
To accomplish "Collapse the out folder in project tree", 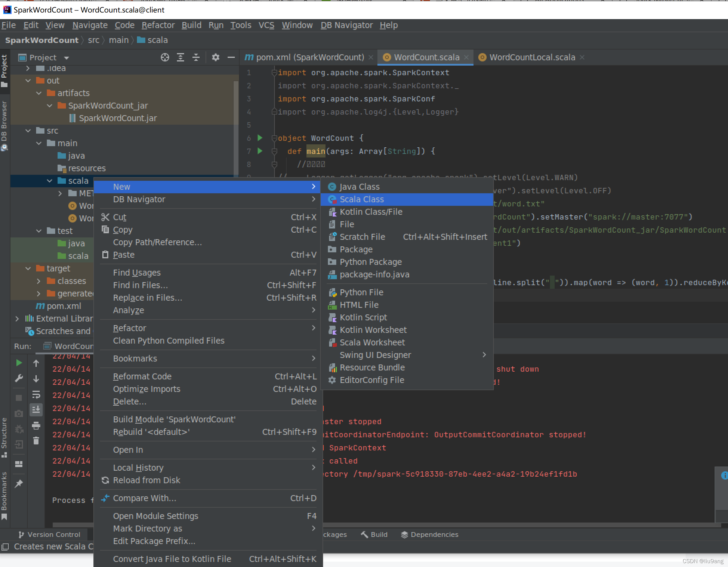I will 28,81.
